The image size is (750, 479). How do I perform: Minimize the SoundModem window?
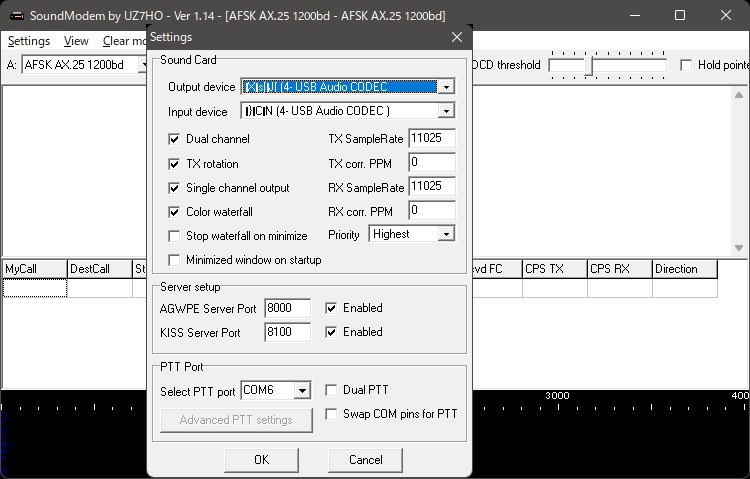click(x=634, y=15)
